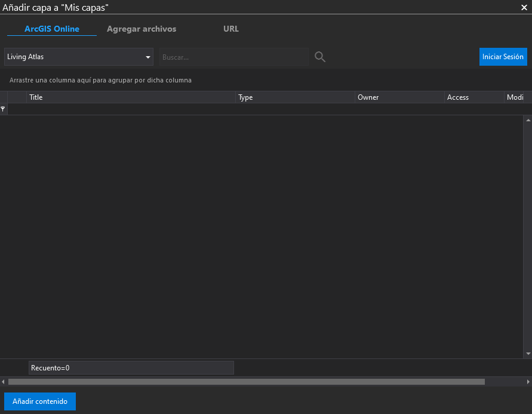Image resolution: width=532 pixels, height=414 pixels.
Task: Sort by the Title column header
Action: point(131,97)
